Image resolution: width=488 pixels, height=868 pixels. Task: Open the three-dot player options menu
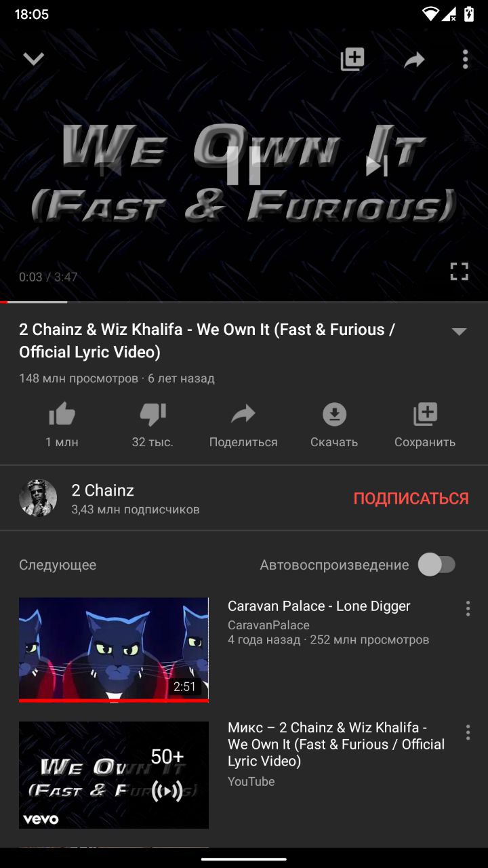465,60
